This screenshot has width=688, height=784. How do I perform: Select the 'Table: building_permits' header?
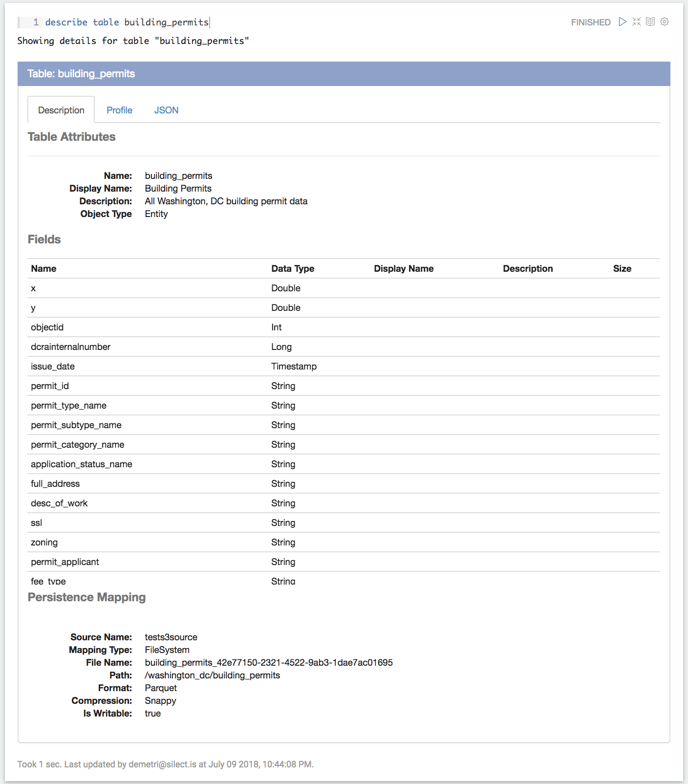81,74
